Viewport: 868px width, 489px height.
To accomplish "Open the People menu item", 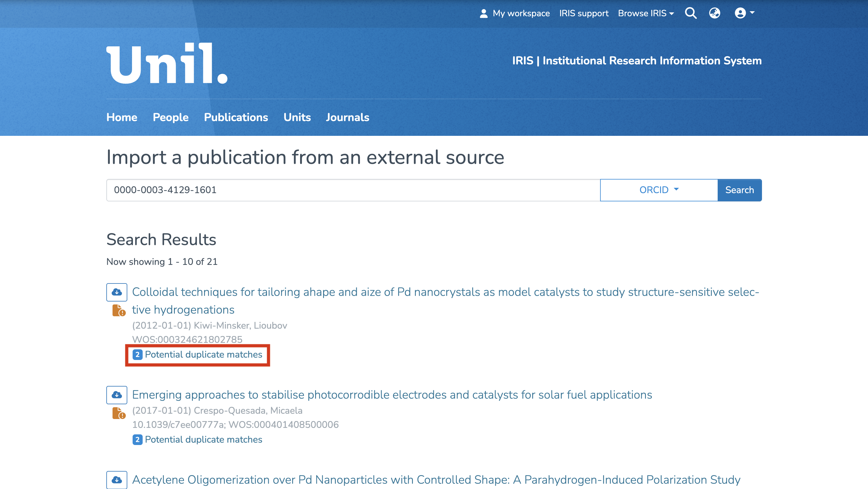I will [x=170, y=117].
